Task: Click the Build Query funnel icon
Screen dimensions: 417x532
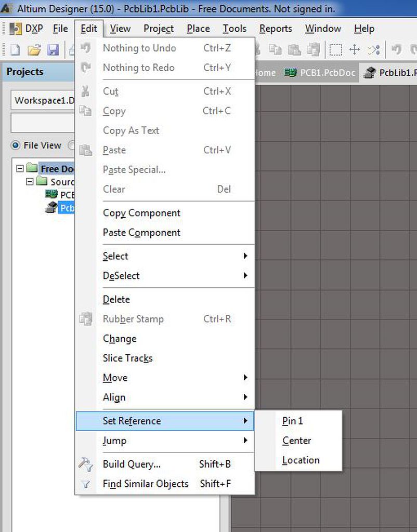Action: (86, 464)
